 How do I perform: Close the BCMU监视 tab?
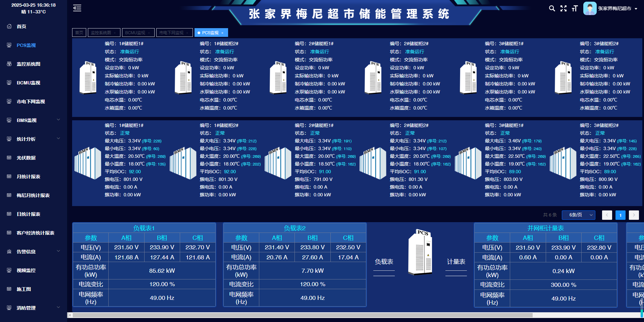coord(149,33)
